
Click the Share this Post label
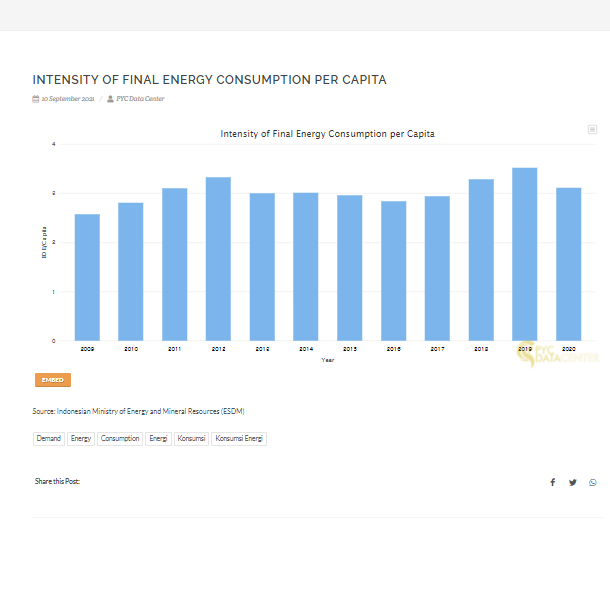point(57,481)
